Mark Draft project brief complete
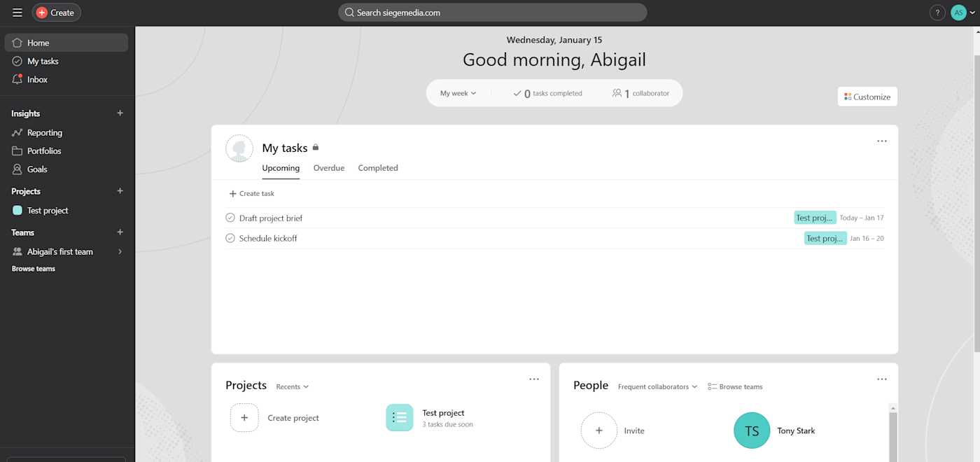This screenshot has height=462, width=980. pos(230,218)
